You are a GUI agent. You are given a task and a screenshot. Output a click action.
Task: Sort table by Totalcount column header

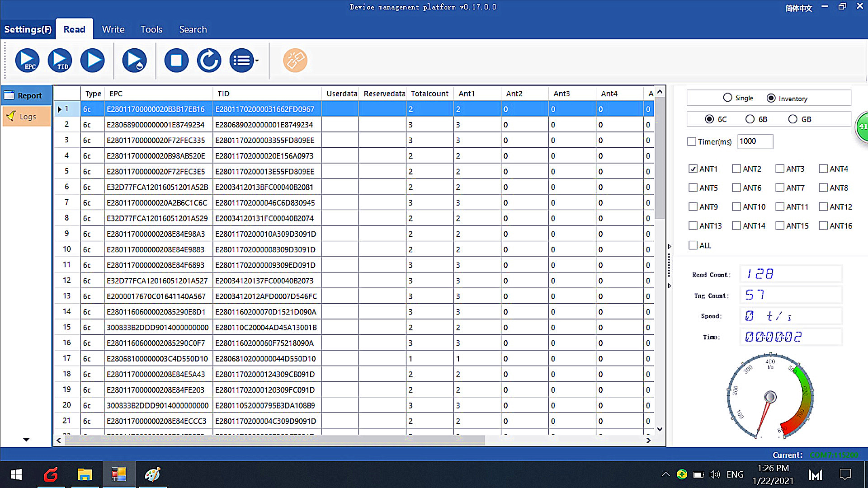(429, 94)
